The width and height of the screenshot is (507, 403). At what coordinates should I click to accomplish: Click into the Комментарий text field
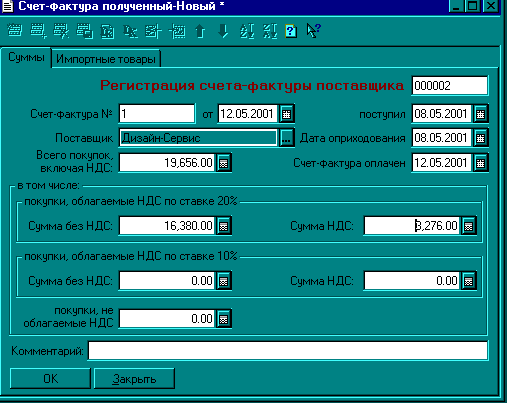(x=288, y=350)
